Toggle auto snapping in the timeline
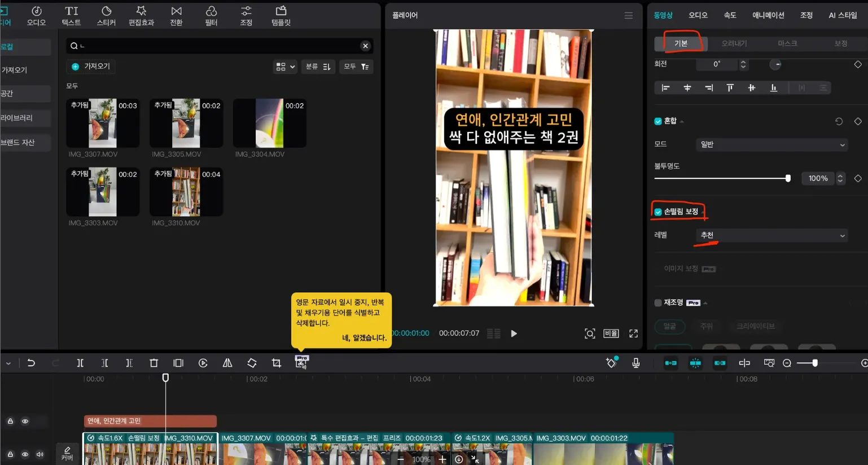This screenshot has width=868, height=465. pos(695,363)
